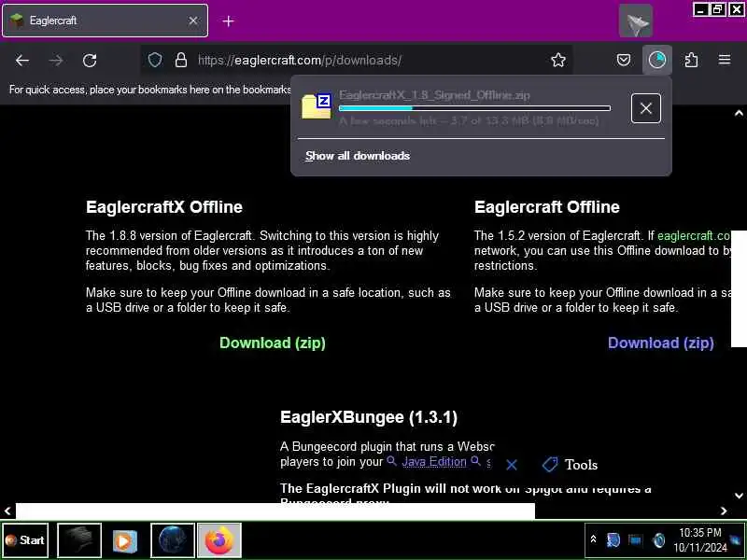747x560 pixels.
Task: Click the horizontal scroll left arrow
Action: (7, 511)
